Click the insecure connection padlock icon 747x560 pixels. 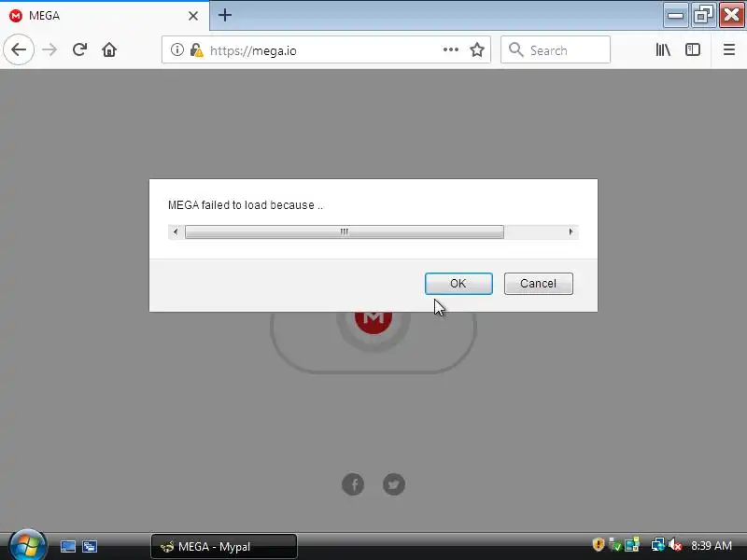point(196,50)
